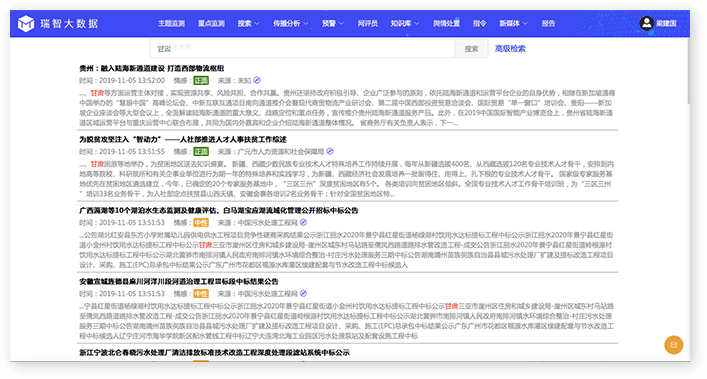Click the green 正面 tag on 贵州 result
Screen dimensions: 707x379
click(x=201, y=81)
